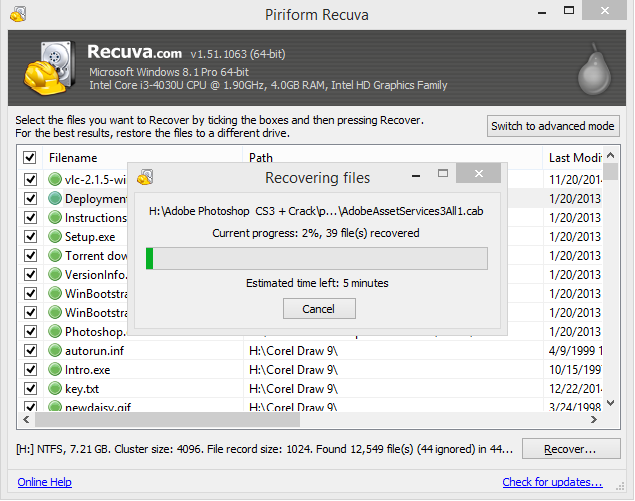Click the 11/20/201 date for vlc file
The image size is (635, 501).
tap(575, 179)
